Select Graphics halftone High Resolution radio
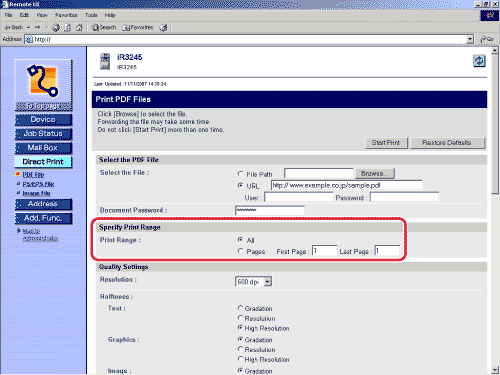 [240, 359]
